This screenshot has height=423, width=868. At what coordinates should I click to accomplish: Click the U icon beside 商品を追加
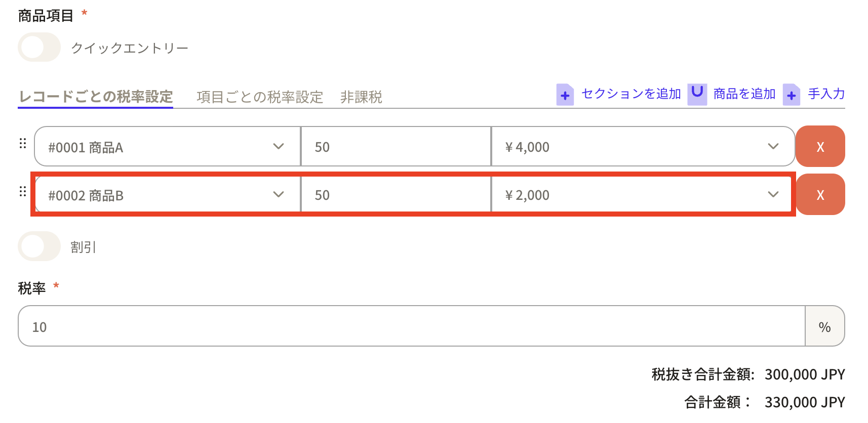697,94
